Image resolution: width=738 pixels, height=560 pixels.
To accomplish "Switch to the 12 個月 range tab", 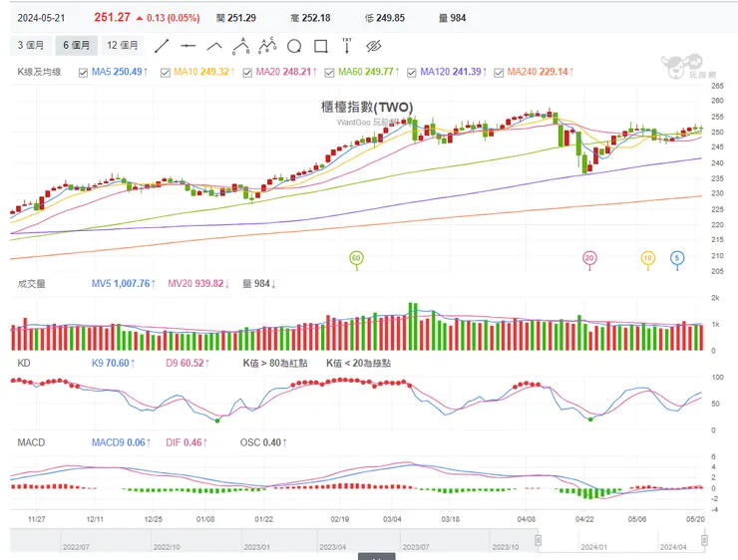I will point(124,45).
